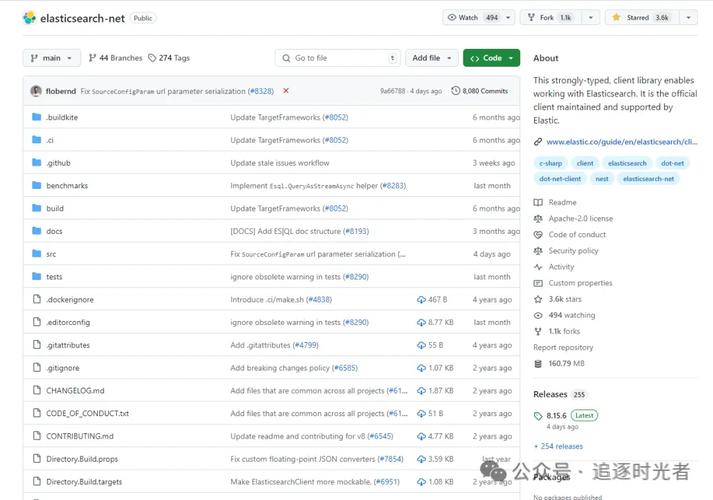
Task: Open the main branch dropdown
Action: coord(52,58)
